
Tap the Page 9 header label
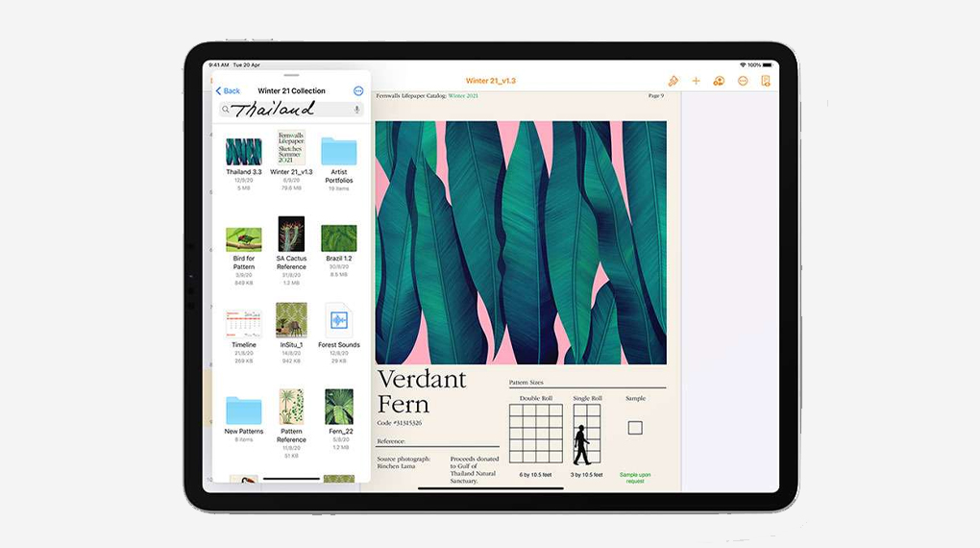point(656,96)
